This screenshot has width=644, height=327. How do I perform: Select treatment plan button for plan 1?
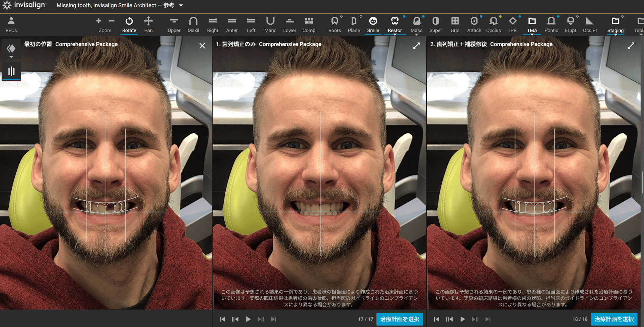(399, 319)
